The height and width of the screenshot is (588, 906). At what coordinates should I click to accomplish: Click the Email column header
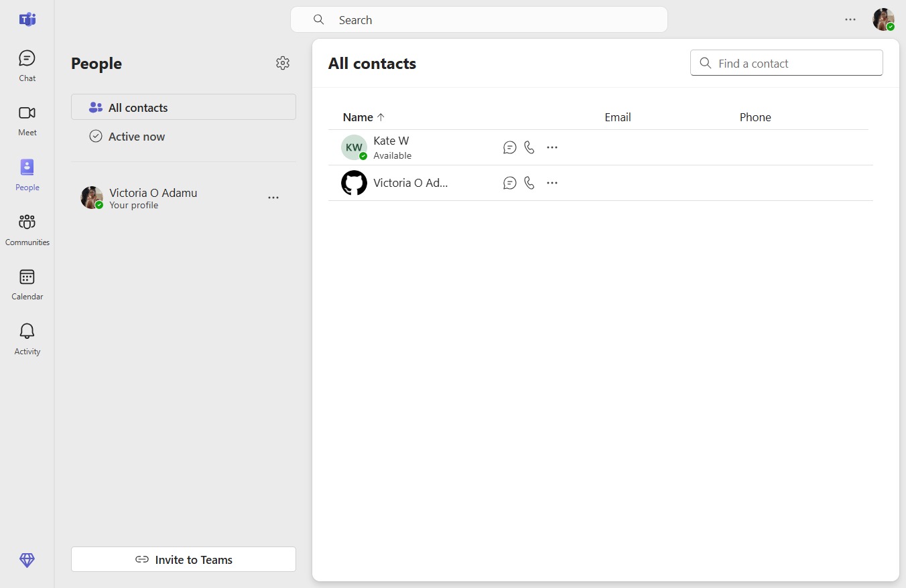(x=618, y=117)
